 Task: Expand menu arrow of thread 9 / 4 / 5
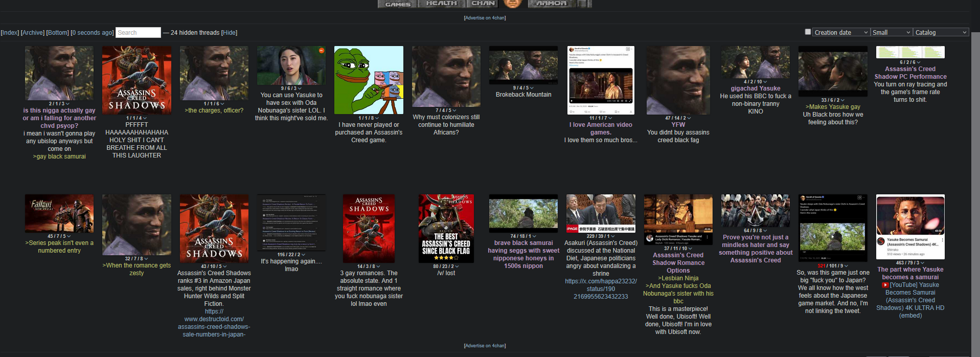point(532,88)
